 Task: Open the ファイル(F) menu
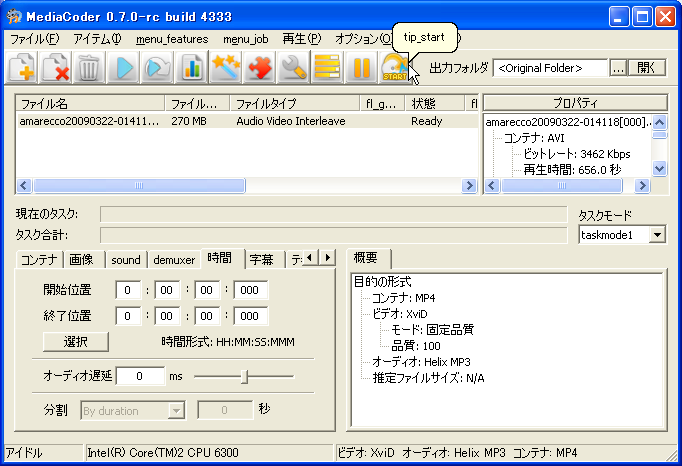tap(35, 39)
